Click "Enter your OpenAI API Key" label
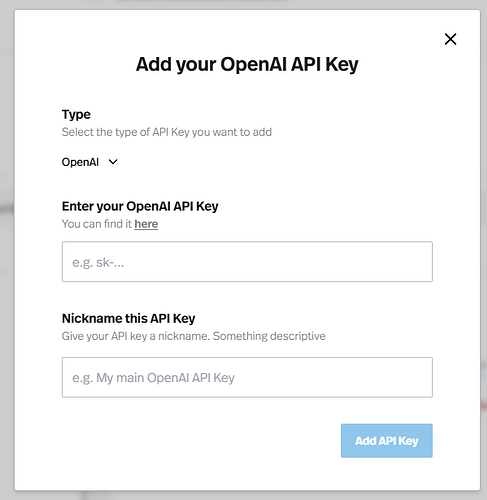The width and height of the screenshot is (487, 500). click(x=140, y=207)
